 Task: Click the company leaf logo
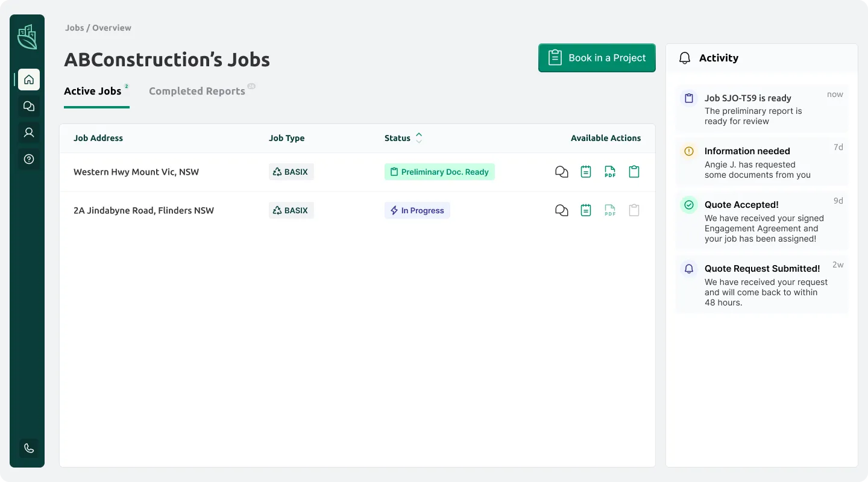pyautogui.click(x=27, y=36)
